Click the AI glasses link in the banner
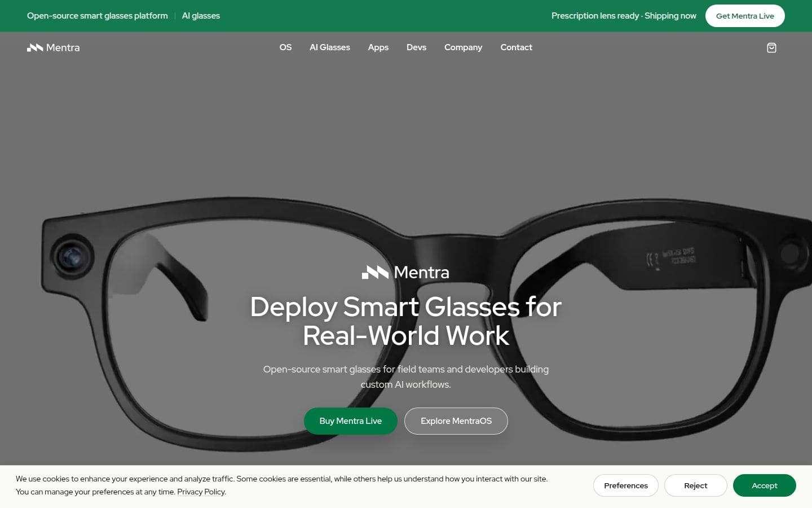This screenshot has height=508, width=812. pos(201,16)
